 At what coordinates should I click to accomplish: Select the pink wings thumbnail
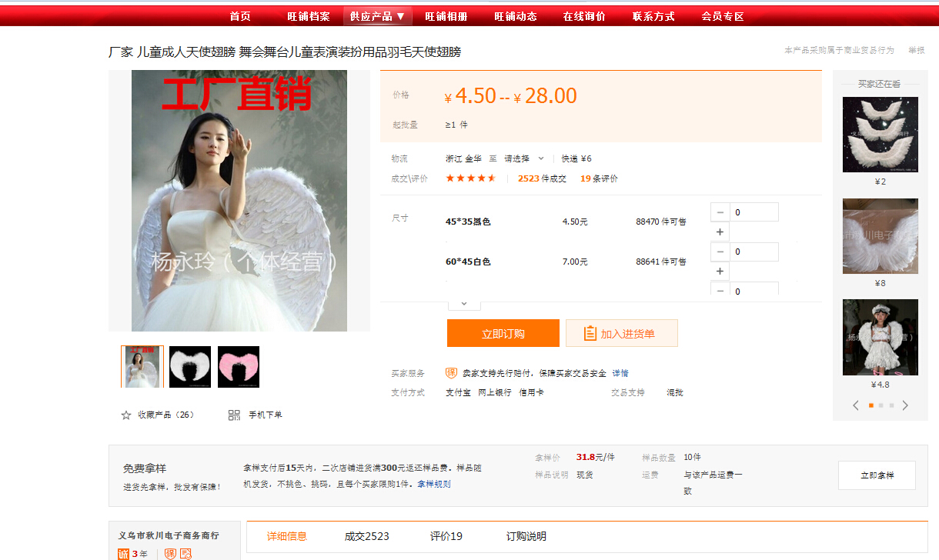click(x=239, y=367)
